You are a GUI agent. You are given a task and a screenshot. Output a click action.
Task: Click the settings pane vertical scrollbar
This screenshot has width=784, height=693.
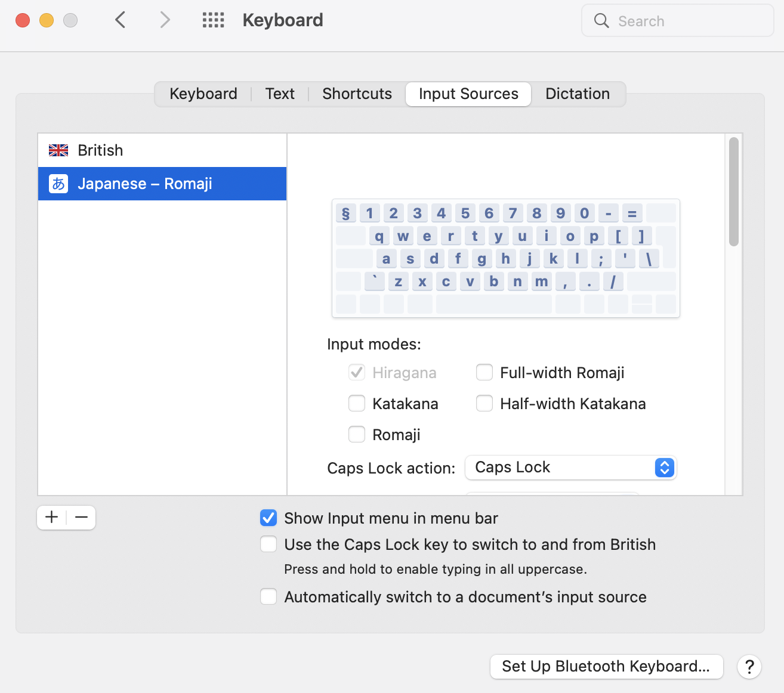734,191
